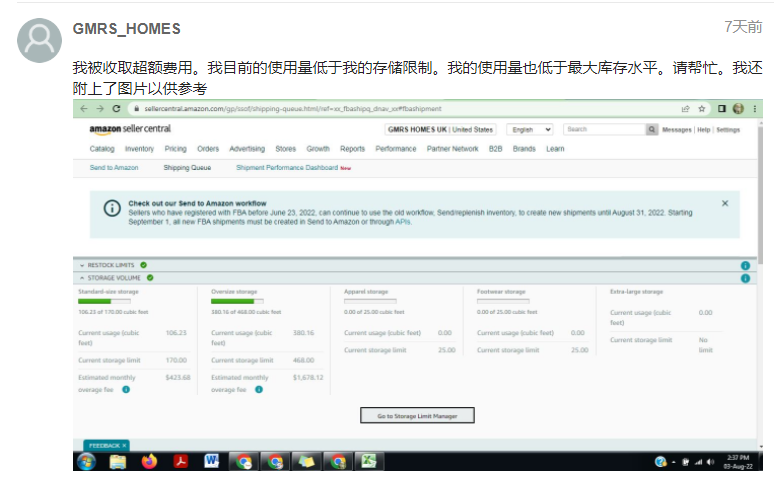
Task: Click the browser address bar URL
Action: click(x=293, y=109)
